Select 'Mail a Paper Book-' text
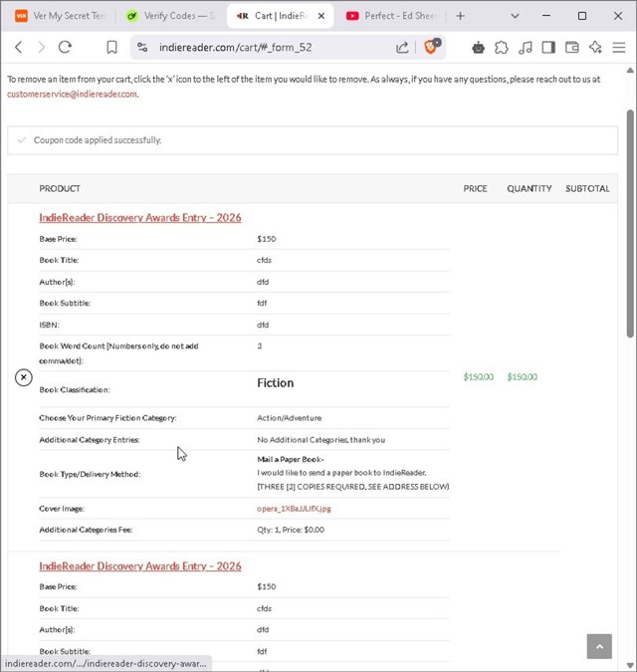This screenshot has width=637, height=672. 291,459
